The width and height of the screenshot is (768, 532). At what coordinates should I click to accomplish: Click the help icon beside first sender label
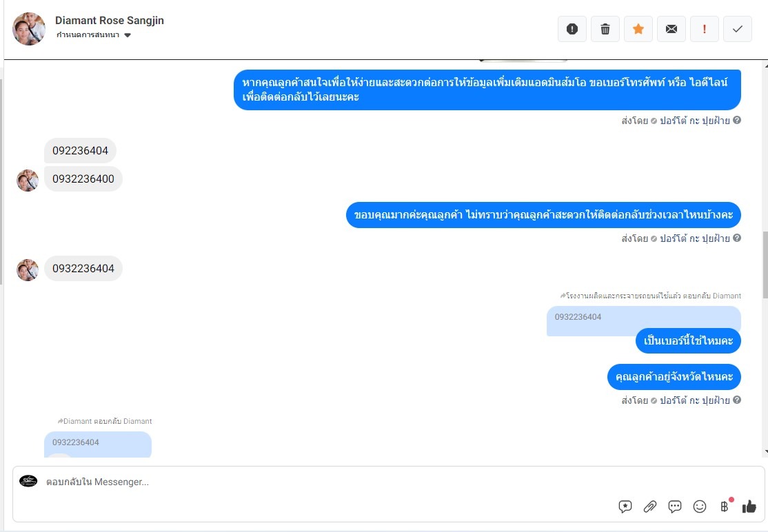point(737,120)
